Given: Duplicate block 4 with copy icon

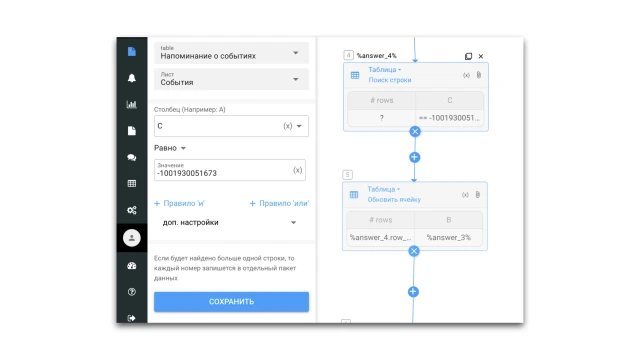Looking at the screenshot, I should click(468, 56).
